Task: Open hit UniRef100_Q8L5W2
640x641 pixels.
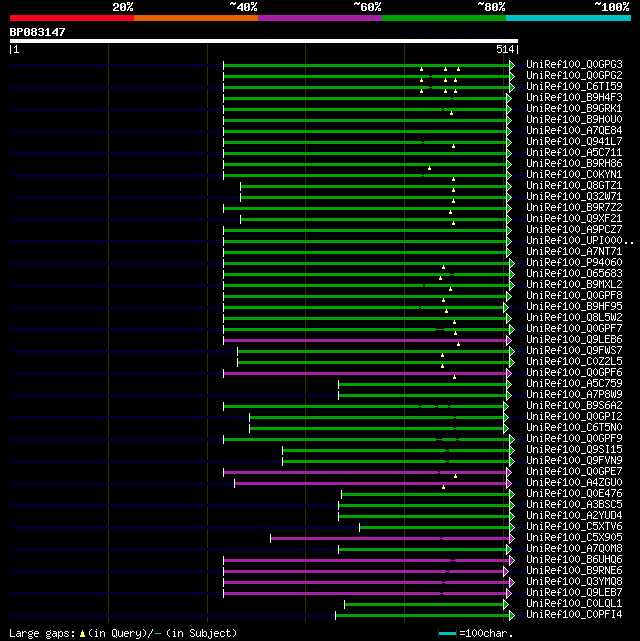Action: (574, 318)
